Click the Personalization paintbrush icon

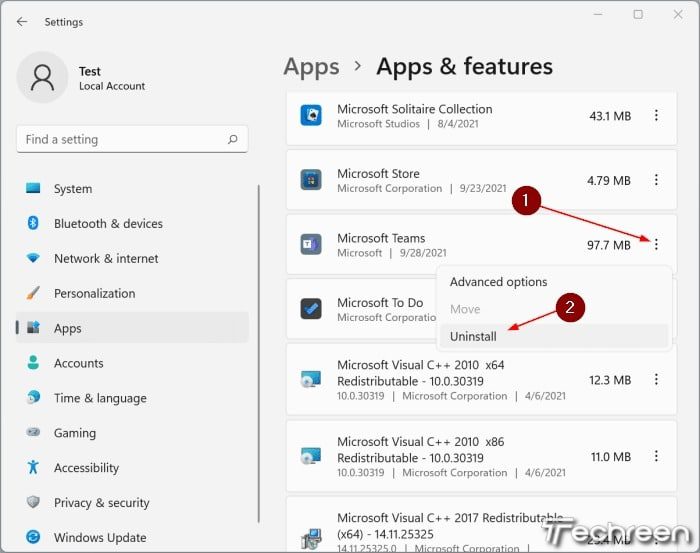click(33, 293)
